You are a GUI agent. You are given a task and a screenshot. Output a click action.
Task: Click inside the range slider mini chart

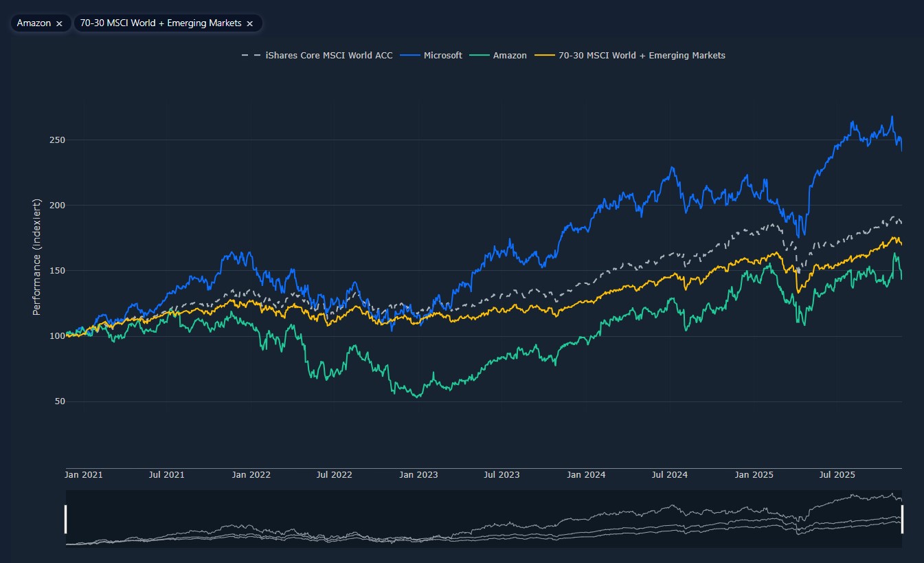[x=484, y=519]
